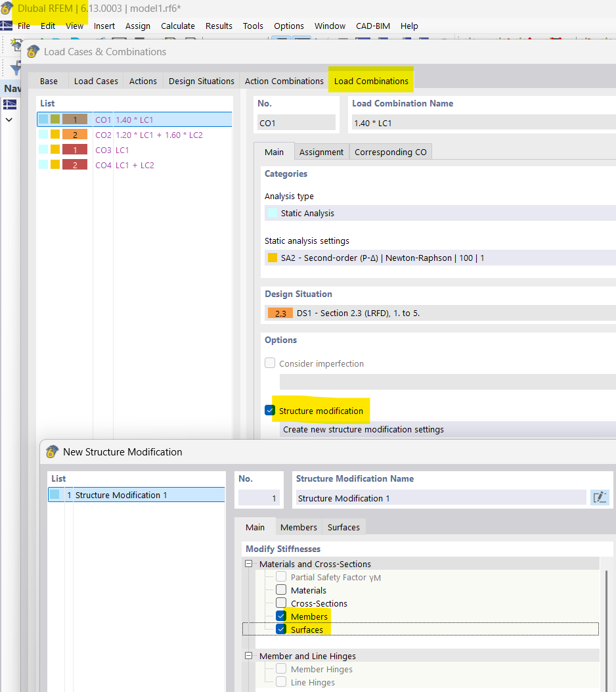Uncheck the Structure modification checkbox
This screenshot has width=616, height=692.
[x=270, y=411]
